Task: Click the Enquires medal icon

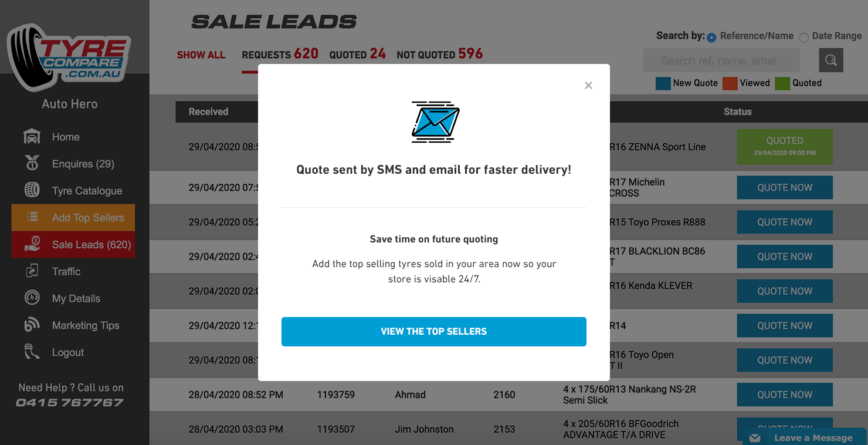Action: point(32,163)
